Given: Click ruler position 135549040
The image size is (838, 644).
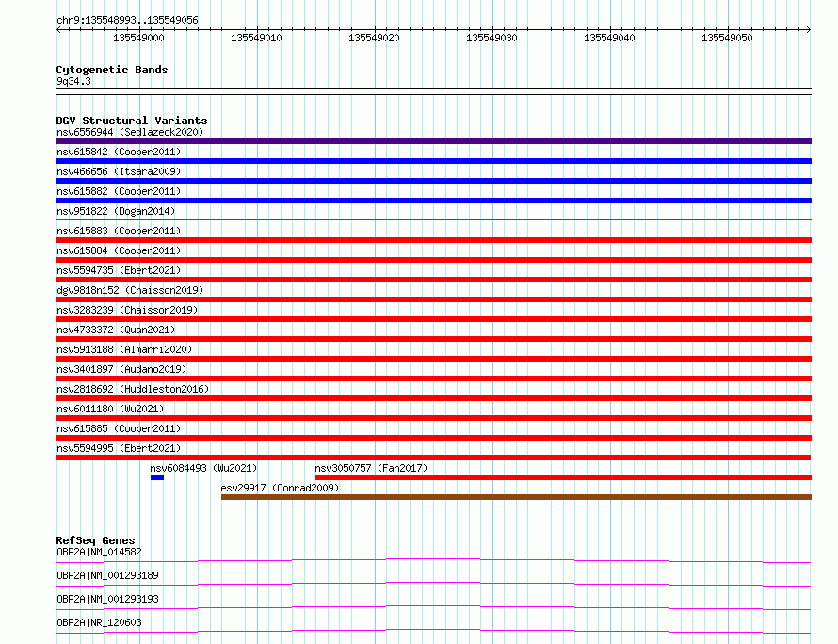Looking at the screenshot, I should [609, 38].
